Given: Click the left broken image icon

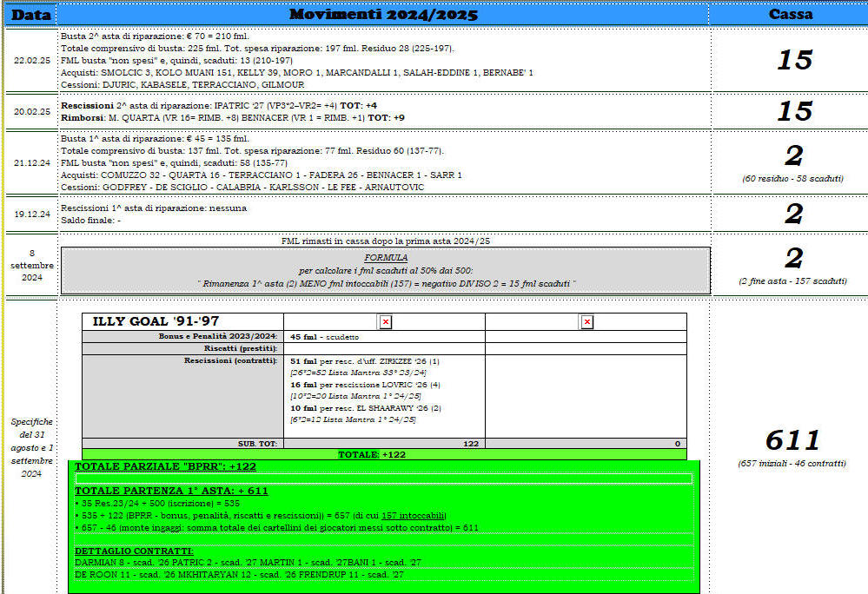Looking at the screenshot, I should coord(385,322).
